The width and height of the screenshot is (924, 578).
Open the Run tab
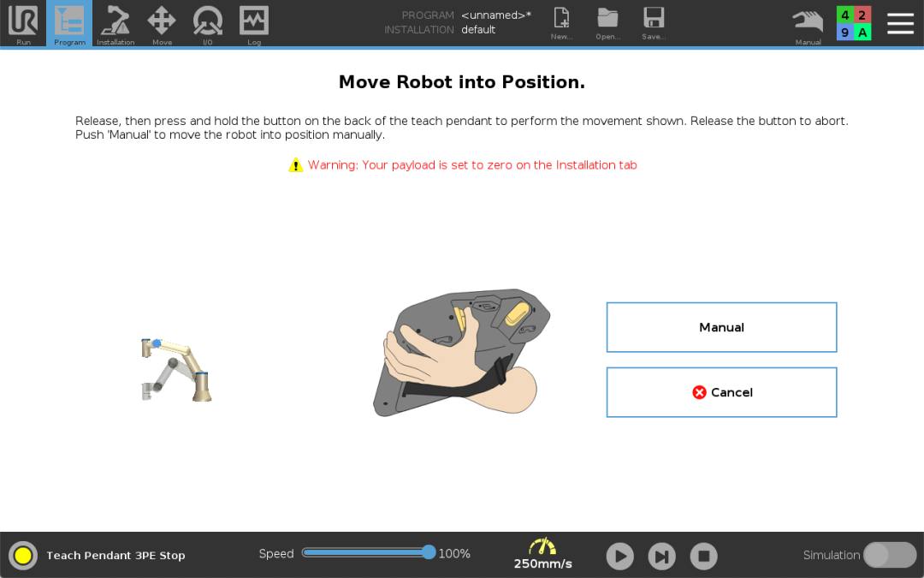click(x=23, y=23)
